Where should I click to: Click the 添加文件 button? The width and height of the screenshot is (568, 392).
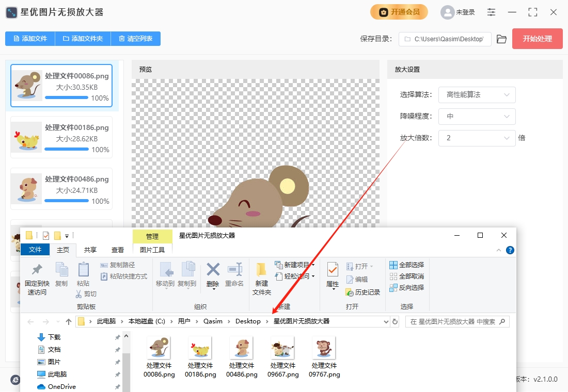coord(30,39)
